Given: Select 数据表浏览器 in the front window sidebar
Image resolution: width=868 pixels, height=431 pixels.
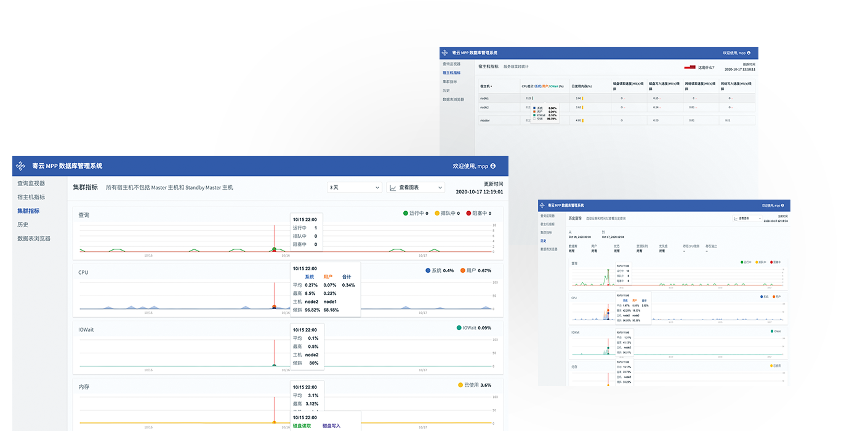Looking at the screenshot, I should pos(34,238).
